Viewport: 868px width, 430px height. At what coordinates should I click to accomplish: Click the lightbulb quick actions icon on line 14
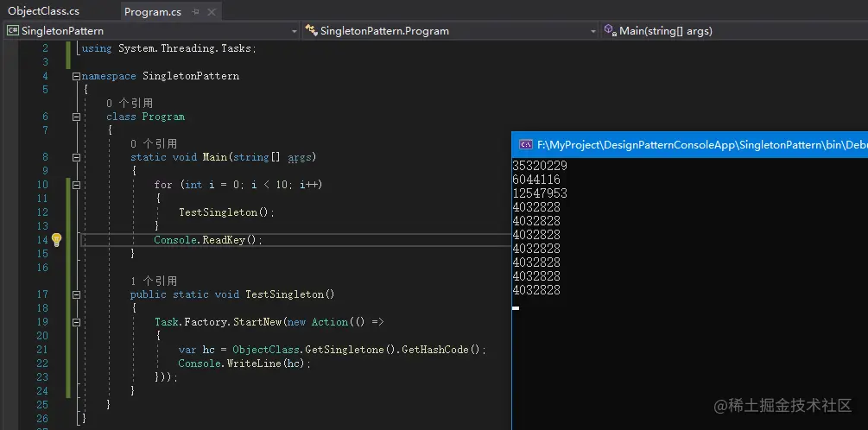pos(56,240)
